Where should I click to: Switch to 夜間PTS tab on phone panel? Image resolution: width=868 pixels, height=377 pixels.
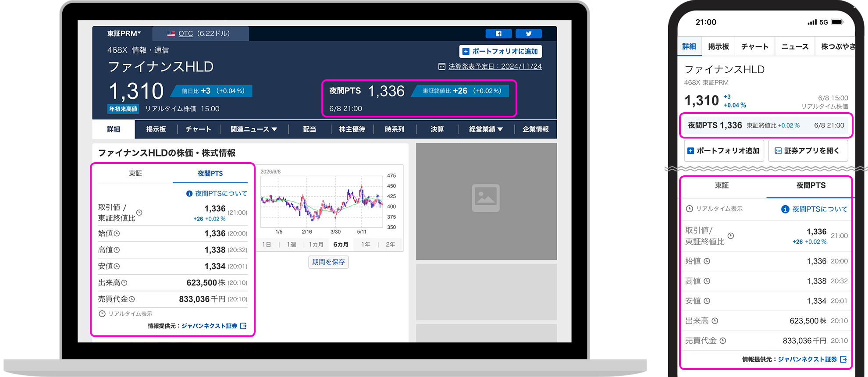click(x=811, y=185)
